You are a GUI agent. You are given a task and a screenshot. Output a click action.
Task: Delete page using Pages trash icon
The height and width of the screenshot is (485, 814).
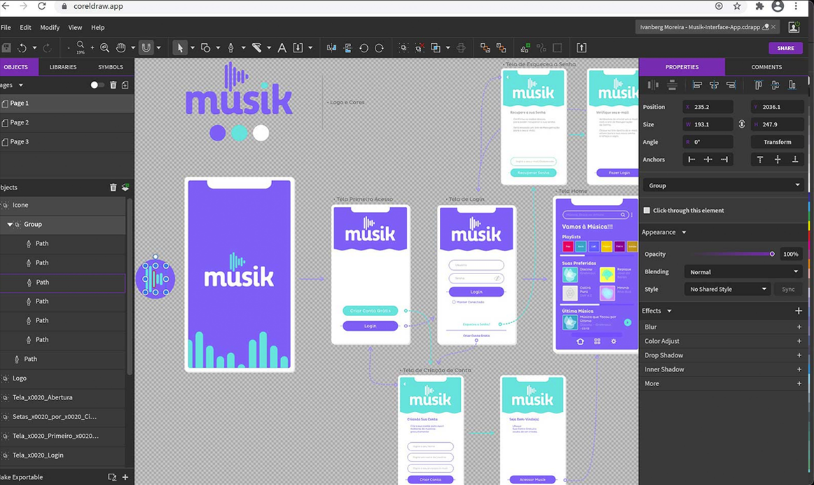tap(113, 86)
